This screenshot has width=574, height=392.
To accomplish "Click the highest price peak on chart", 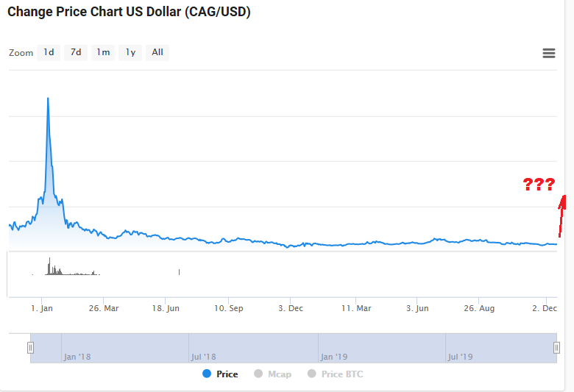I will click(48, 99).
